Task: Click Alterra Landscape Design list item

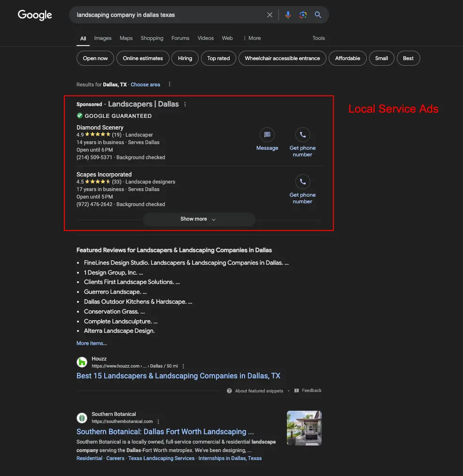Action: point(119,331)
